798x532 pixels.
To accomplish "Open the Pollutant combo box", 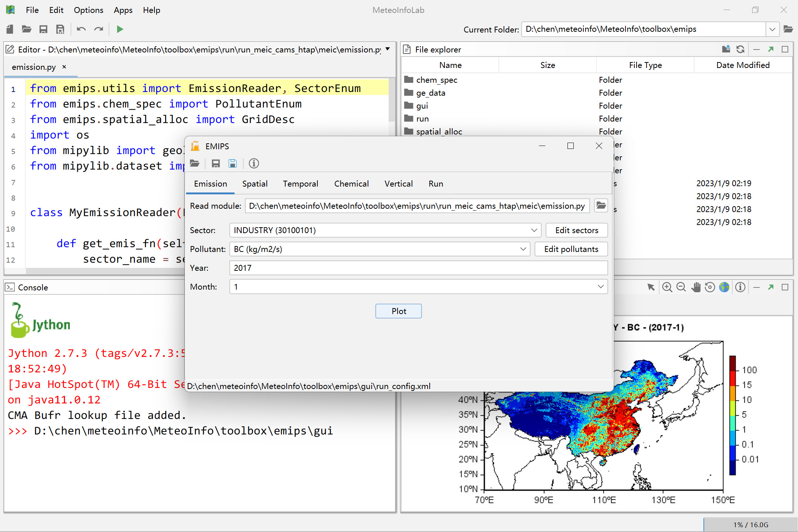I will point(523,249).
